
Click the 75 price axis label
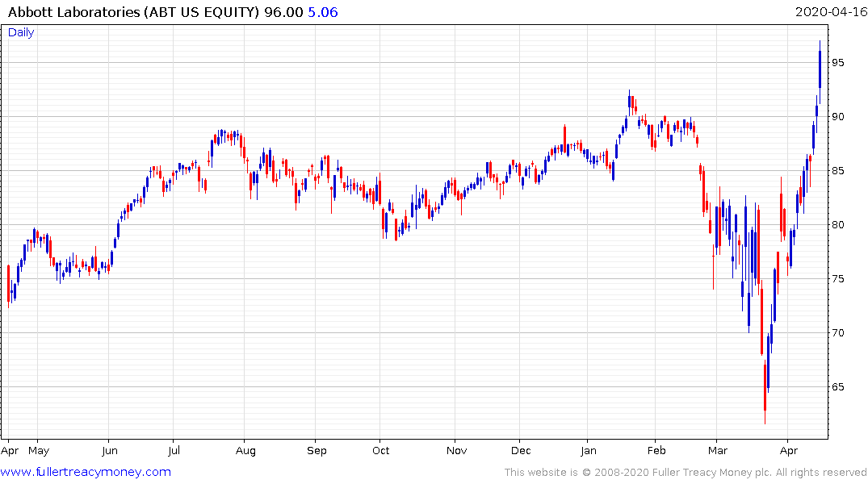pos(838,279)
